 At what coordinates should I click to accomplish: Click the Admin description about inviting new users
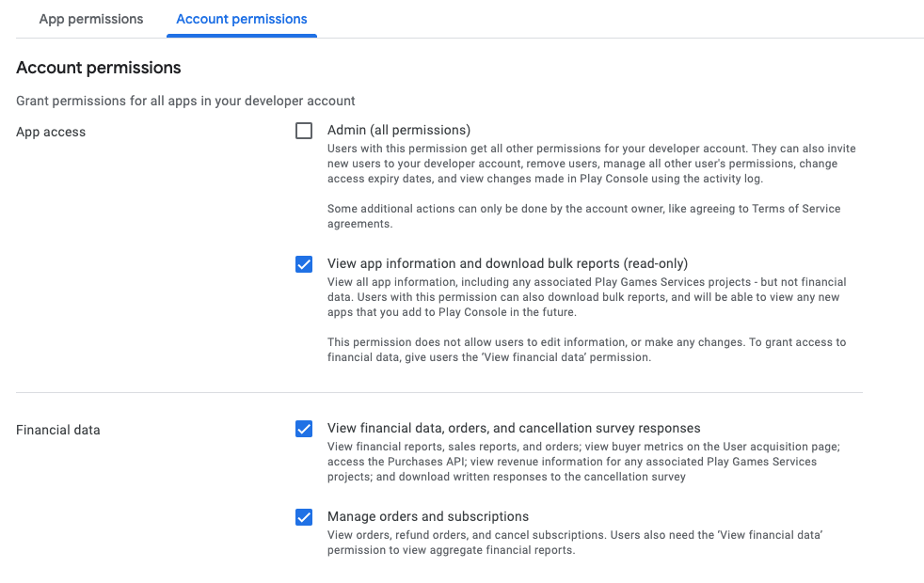[x=591, y=164]
